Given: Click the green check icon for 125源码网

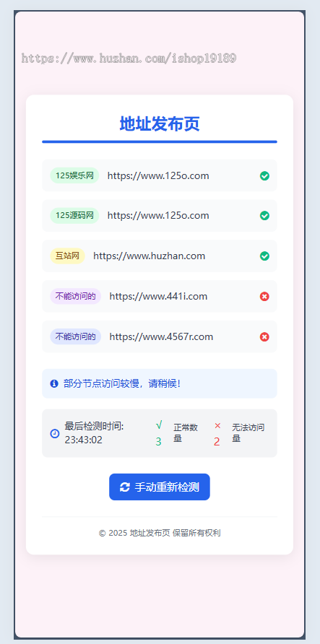Looking at the screenshot, I should [264, 216].
